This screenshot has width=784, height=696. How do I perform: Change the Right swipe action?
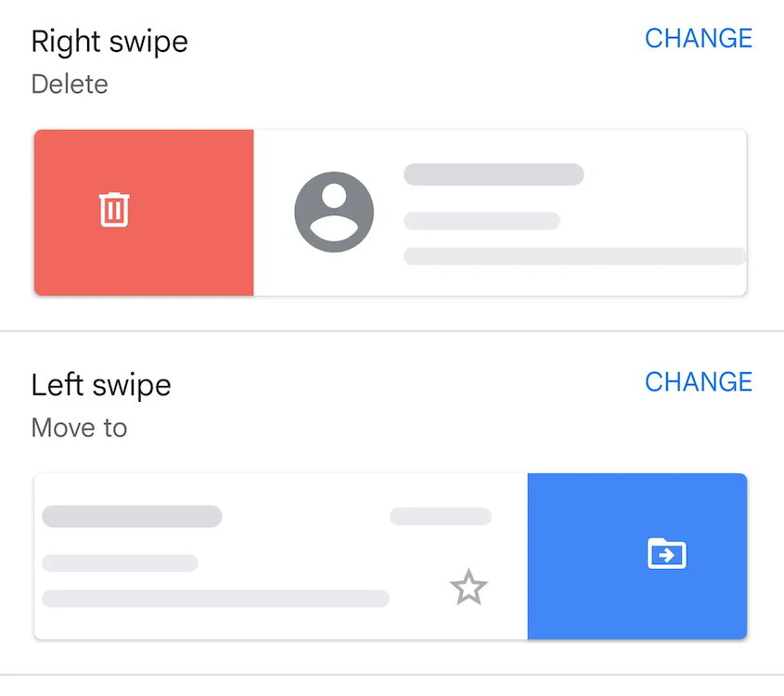coord(698,39)
